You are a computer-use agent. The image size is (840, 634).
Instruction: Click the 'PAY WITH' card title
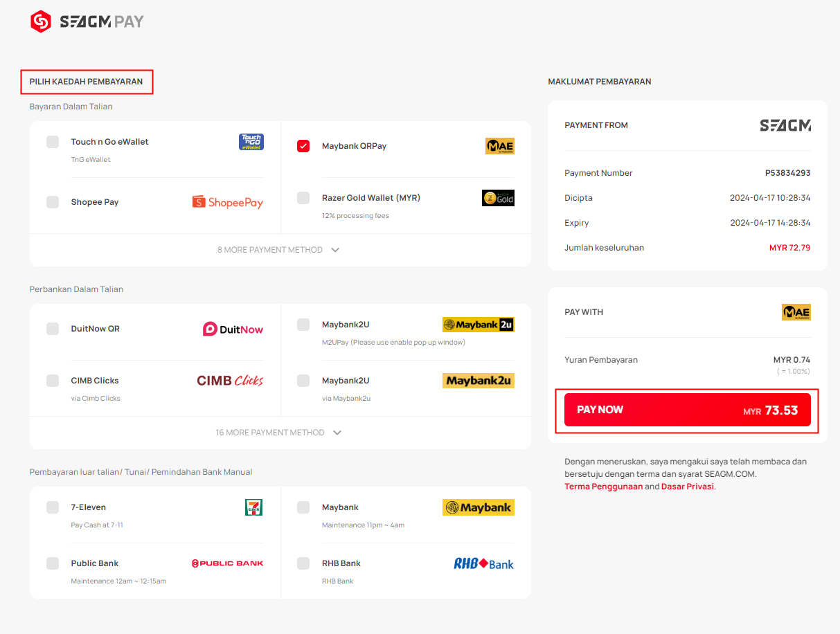[x=584, y=312]
